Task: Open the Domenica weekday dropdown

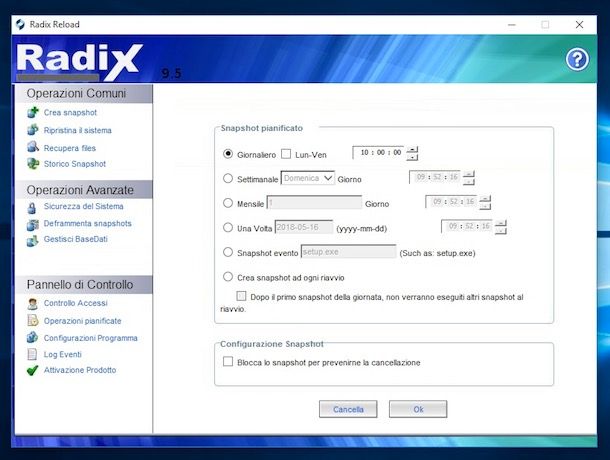Action: [308, 178]
